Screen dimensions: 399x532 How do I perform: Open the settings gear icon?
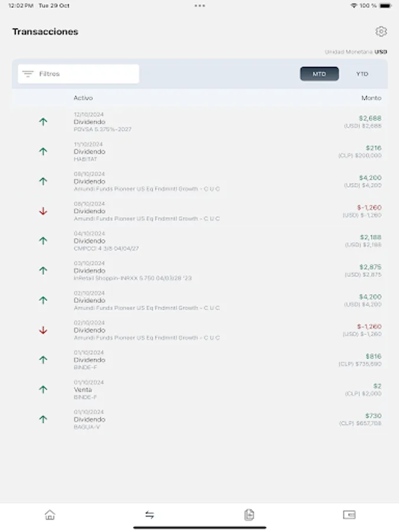pos(381,32)
